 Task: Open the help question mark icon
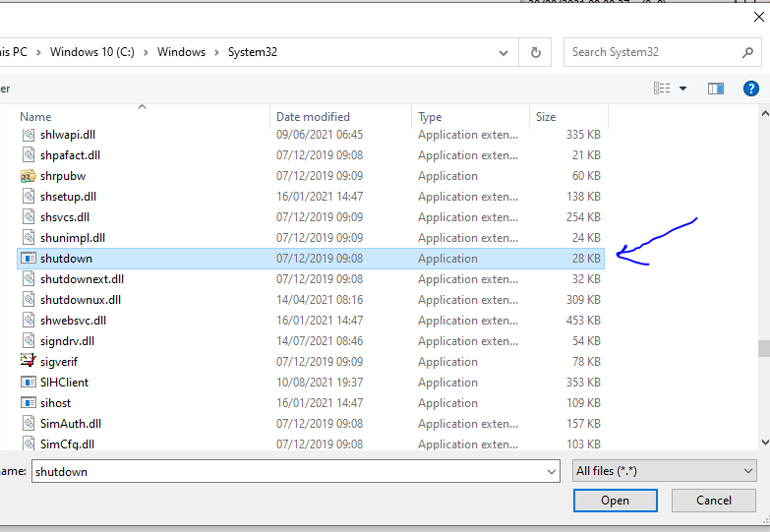tap(751, 89)
